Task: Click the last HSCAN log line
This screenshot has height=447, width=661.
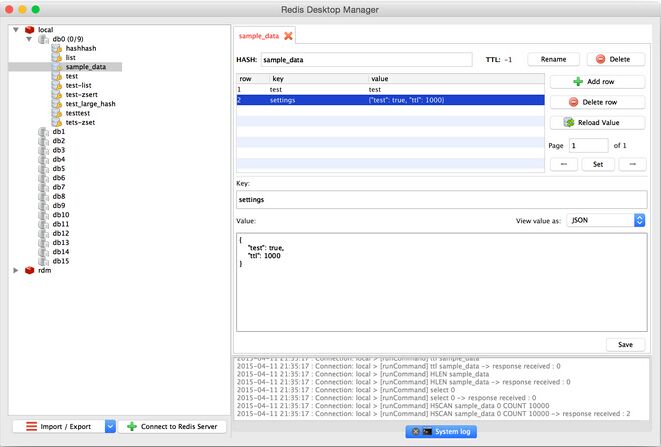Action: click(433, 414)
